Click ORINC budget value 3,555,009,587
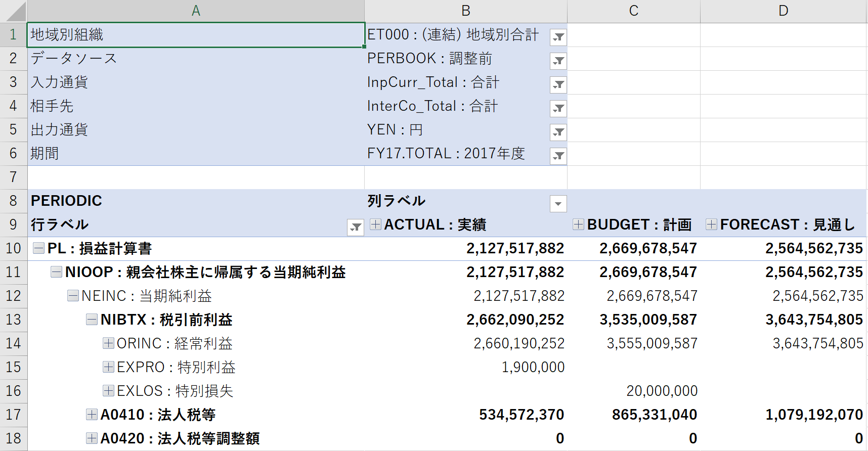 (x=652, y=343)
